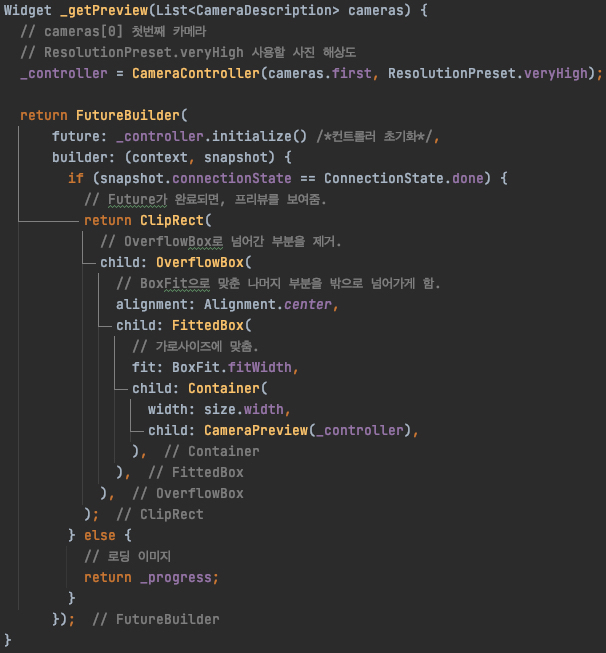Click the comment starting with Future

coord(205,199)
